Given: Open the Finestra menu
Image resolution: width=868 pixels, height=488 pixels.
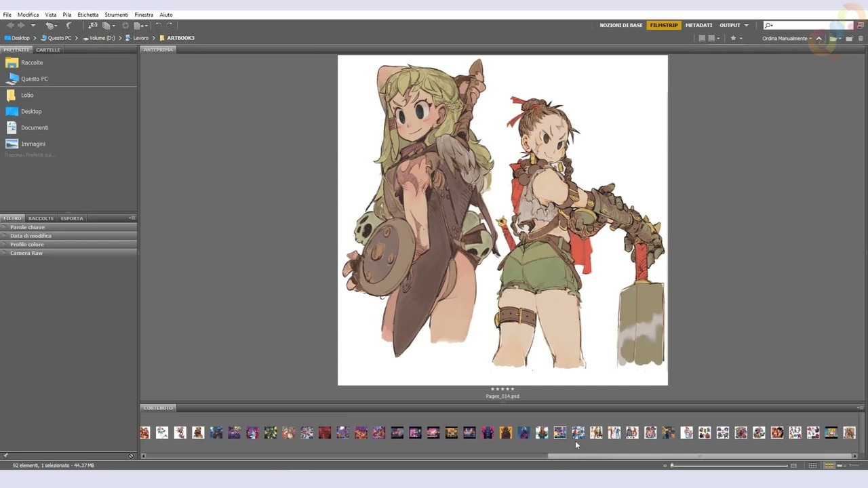Looking at the screenshot, I should click(x=144, y=14).
